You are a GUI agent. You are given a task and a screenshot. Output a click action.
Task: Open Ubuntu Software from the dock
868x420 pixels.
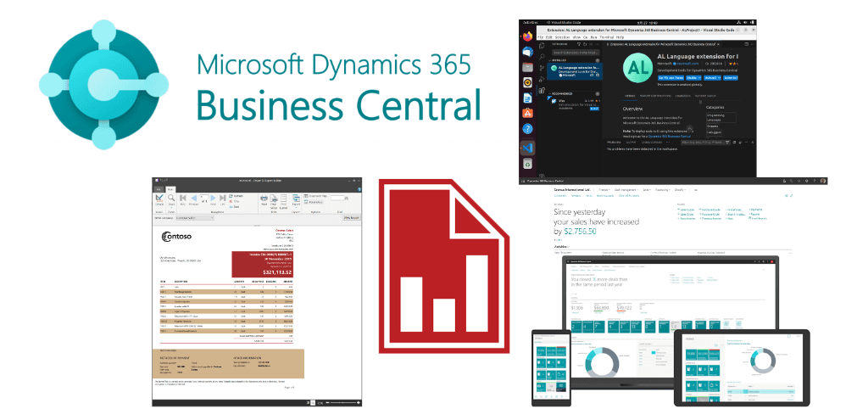click(x=527, y=113)
